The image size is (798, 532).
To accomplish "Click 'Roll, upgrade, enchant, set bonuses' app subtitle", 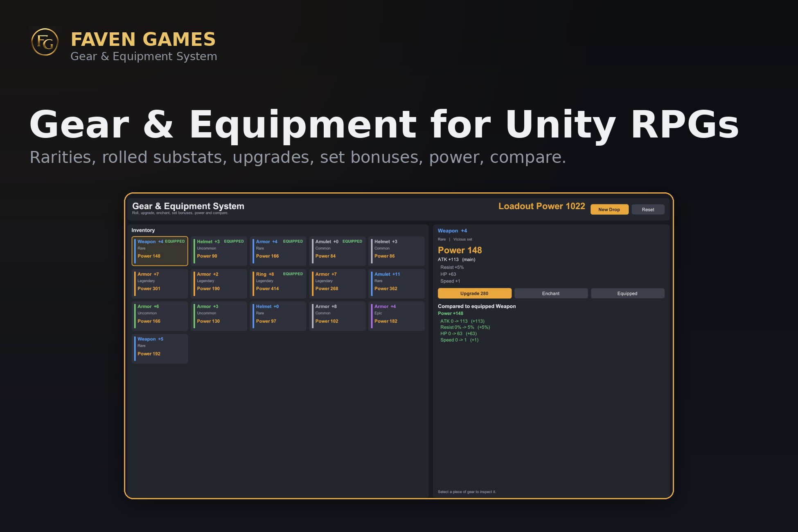I will click(x=180, y=213).
